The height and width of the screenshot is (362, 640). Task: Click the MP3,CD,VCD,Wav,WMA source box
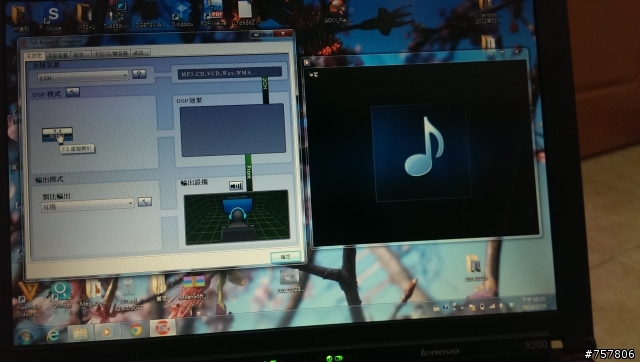(230, 73)
